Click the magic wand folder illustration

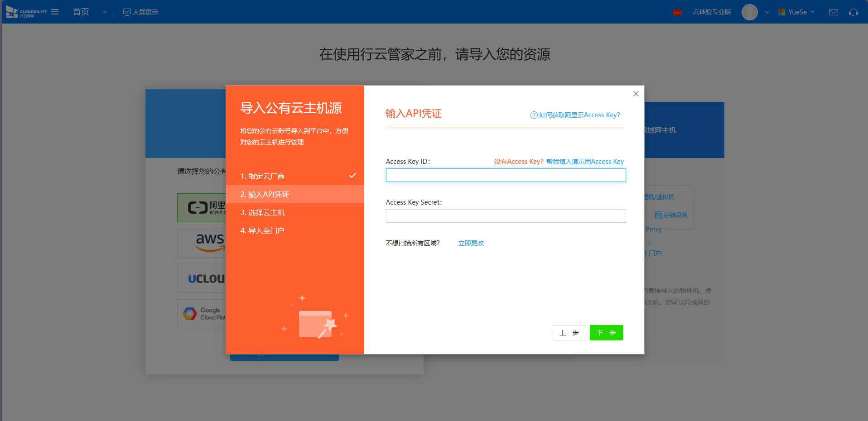316,324
